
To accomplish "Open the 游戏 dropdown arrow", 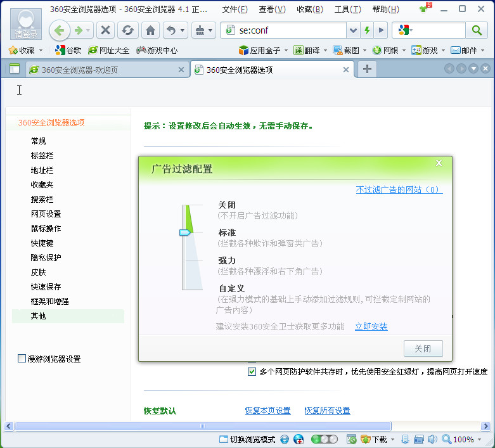I will click(x=443, y=50).
